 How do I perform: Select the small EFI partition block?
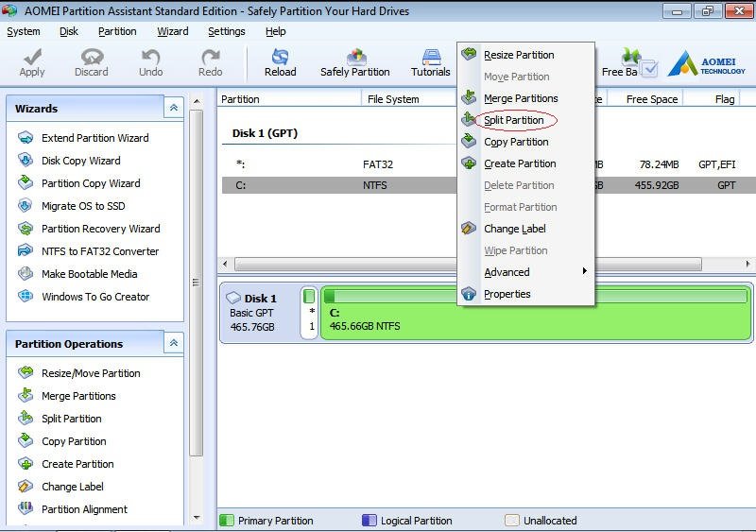tap(309, 313)
